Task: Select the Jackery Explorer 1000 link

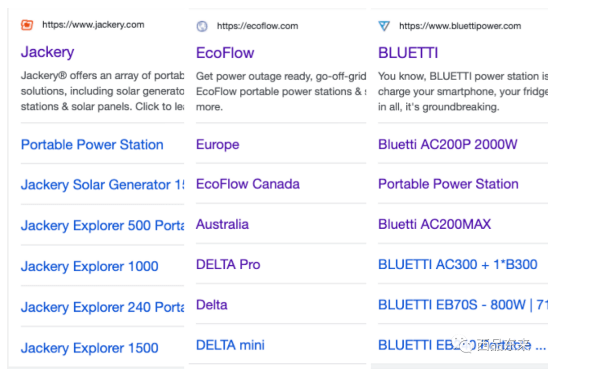Action: click(89, 266)
